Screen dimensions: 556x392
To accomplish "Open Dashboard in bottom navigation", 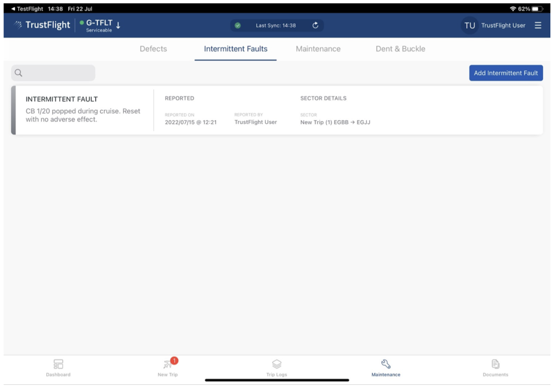I will pos(58,368).
